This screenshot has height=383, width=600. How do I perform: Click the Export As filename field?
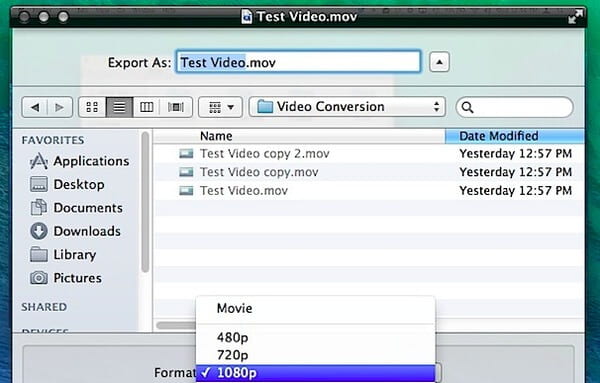[298, 62]
